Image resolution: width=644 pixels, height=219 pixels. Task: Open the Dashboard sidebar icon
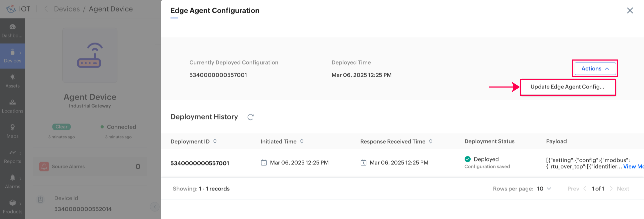pos(13,31)
